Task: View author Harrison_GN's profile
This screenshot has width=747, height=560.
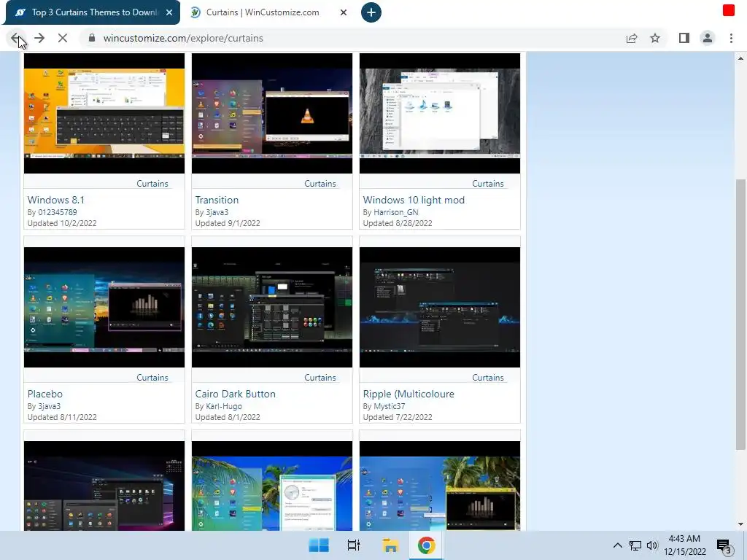Action: coord(395,212)
